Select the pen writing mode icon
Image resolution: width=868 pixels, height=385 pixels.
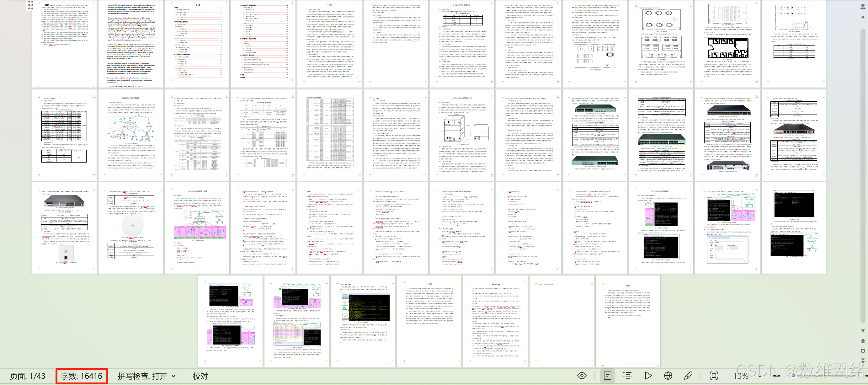coord(688,376)
